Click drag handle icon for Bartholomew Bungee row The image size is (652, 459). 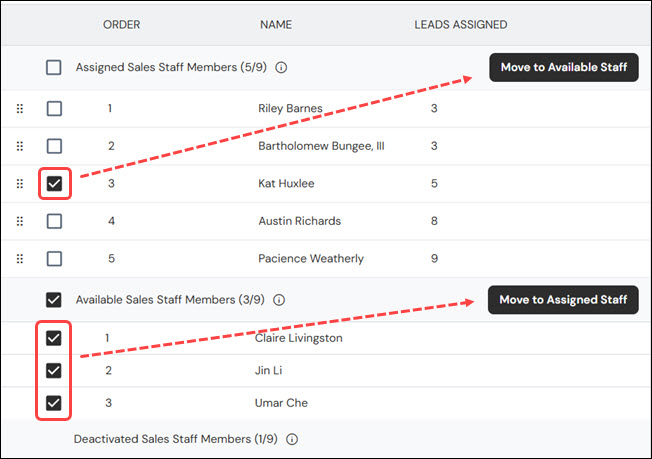point(20,146)
